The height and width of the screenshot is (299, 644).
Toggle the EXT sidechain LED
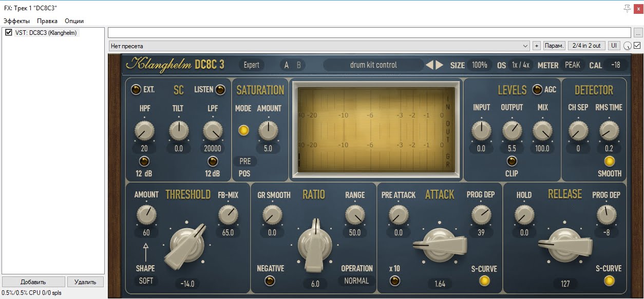[x=136, y=89]
